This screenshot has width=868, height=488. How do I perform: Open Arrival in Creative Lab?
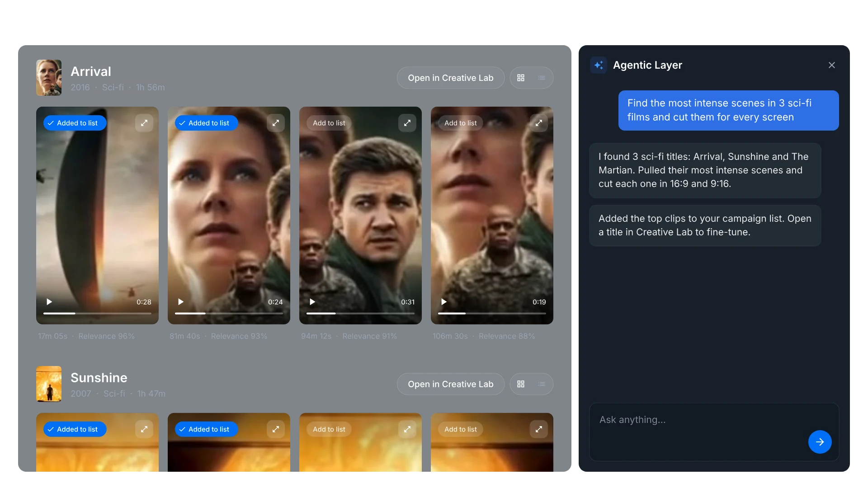[451, 78]
